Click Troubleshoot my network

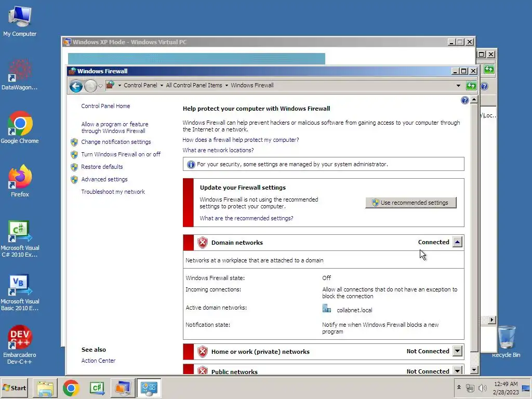click(x=113, y=192)
